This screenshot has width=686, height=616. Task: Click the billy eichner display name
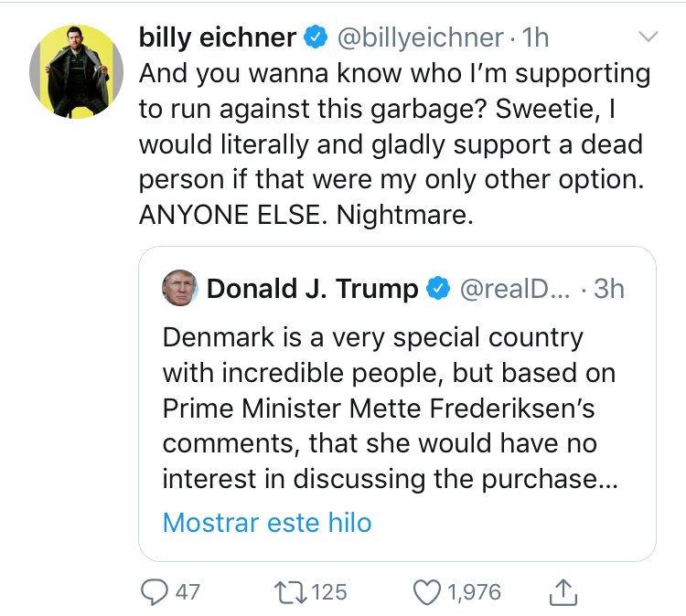click(218, 37)
